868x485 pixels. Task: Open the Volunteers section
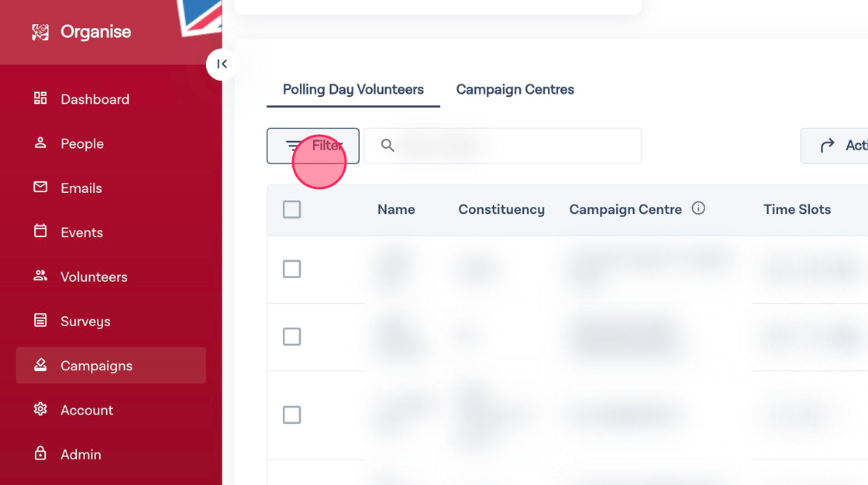click(x=94, y=277)
